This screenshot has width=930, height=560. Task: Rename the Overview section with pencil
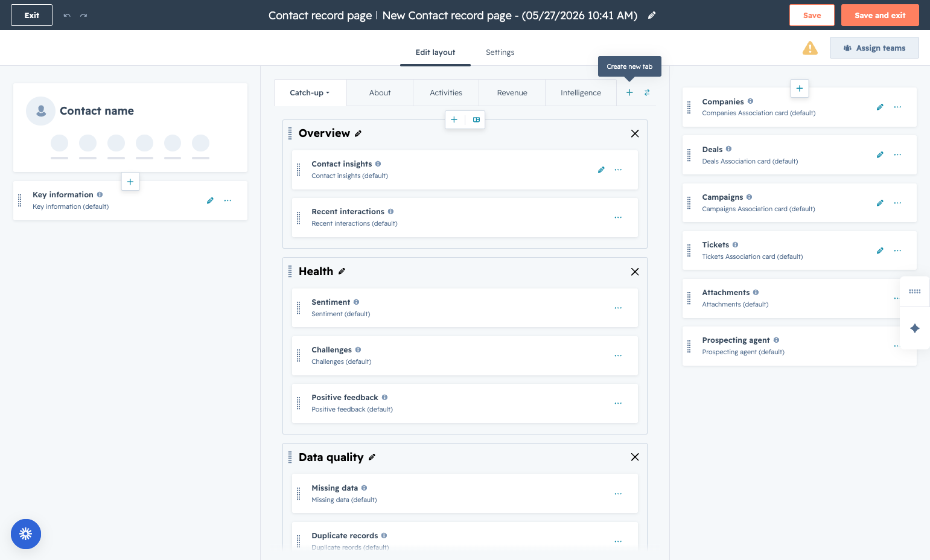(x=358, y=133)
